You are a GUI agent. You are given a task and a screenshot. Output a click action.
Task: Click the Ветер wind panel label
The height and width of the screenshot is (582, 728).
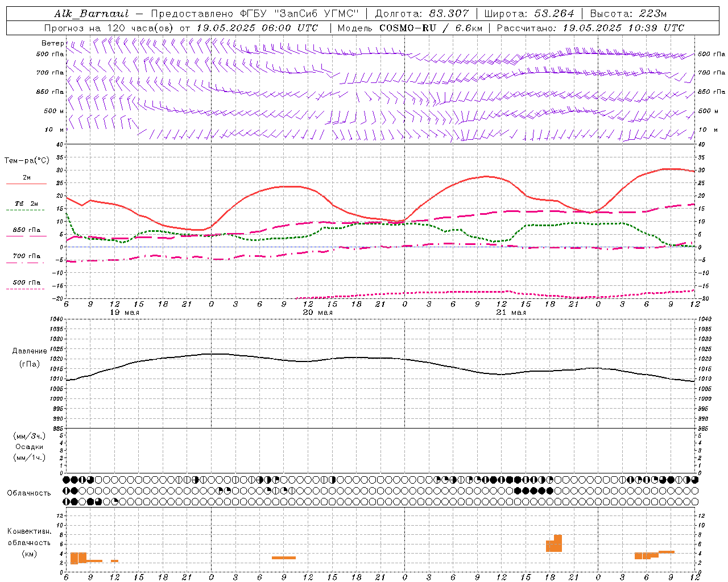[x=52, y=43]
